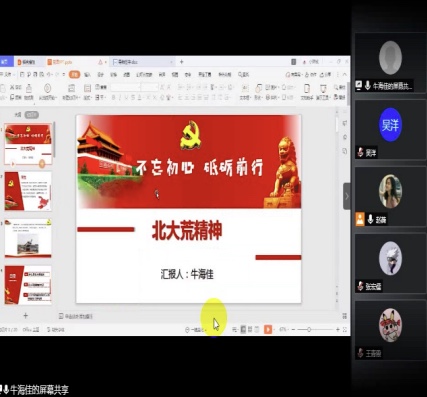
Task: Collapse the participant panel with the side arrow
Action: pos(347,196)
